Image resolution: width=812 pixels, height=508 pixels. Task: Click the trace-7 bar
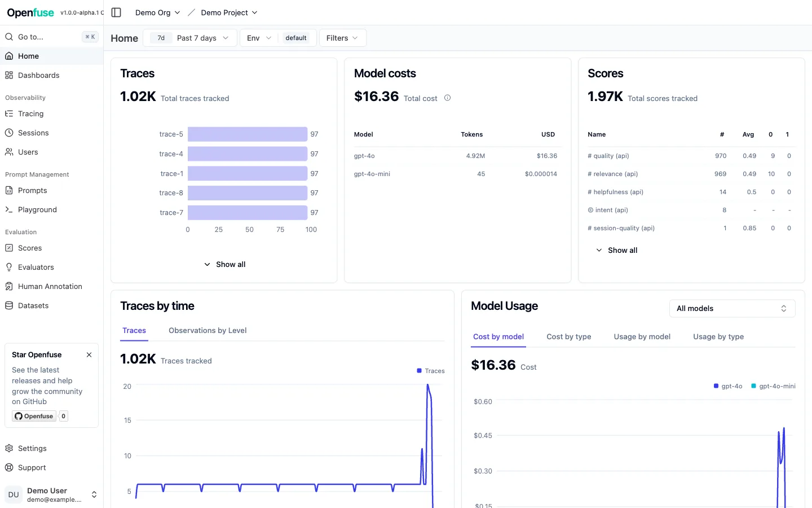(248, 212)
